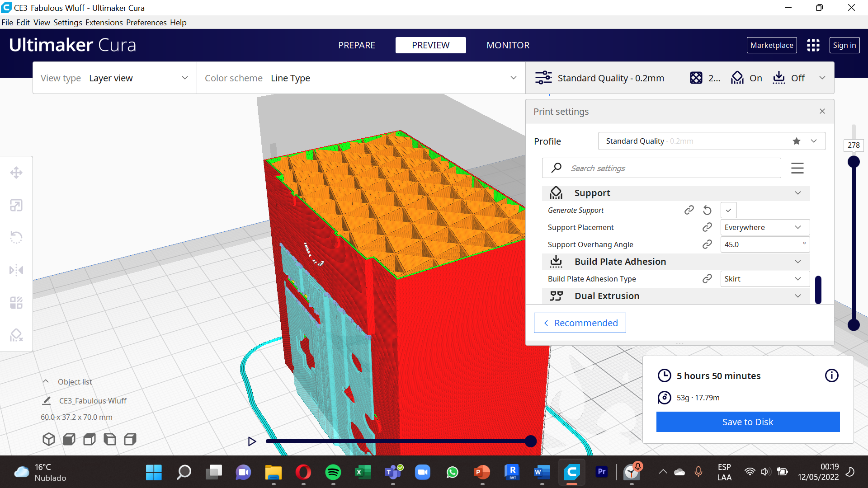Open settings visibility hamburger menu
This screenshot has width=868, height=488.
(797, 168)
